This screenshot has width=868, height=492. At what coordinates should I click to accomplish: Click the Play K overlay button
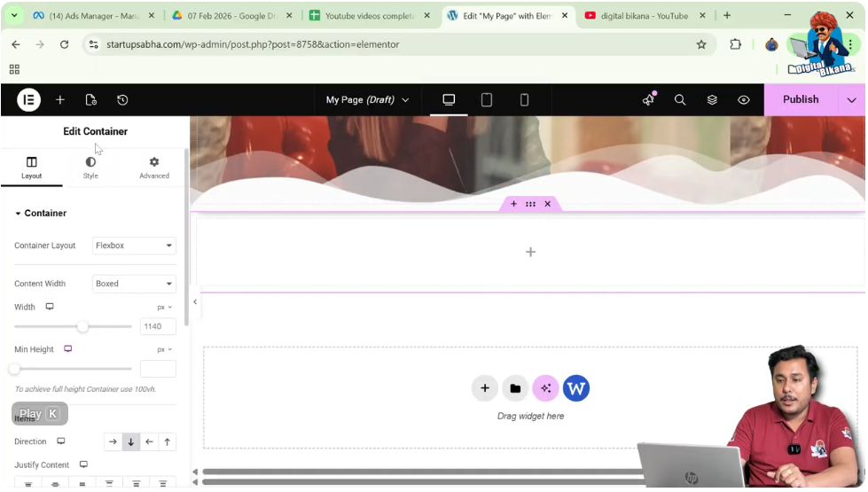point(40,414)
